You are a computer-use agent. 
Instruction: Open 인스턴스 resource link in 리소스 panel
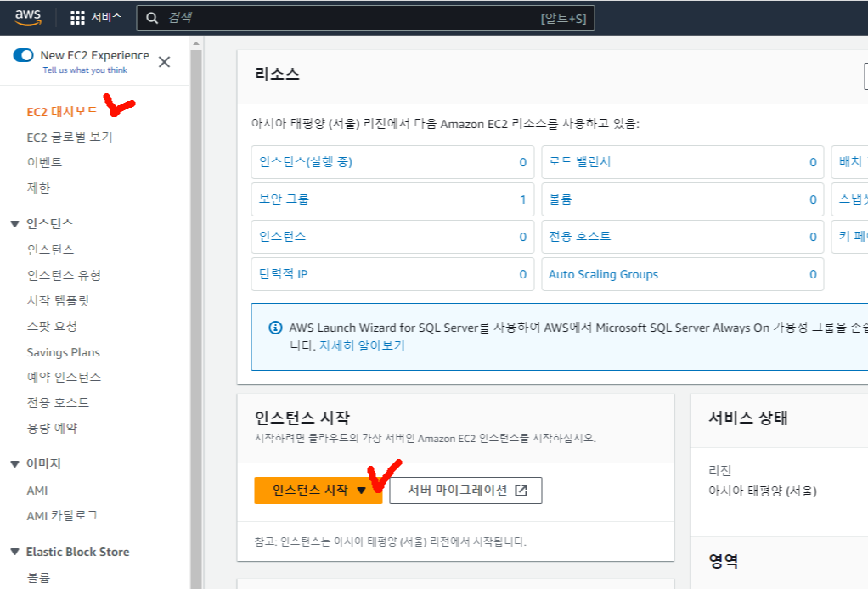(x=282, y=237)
